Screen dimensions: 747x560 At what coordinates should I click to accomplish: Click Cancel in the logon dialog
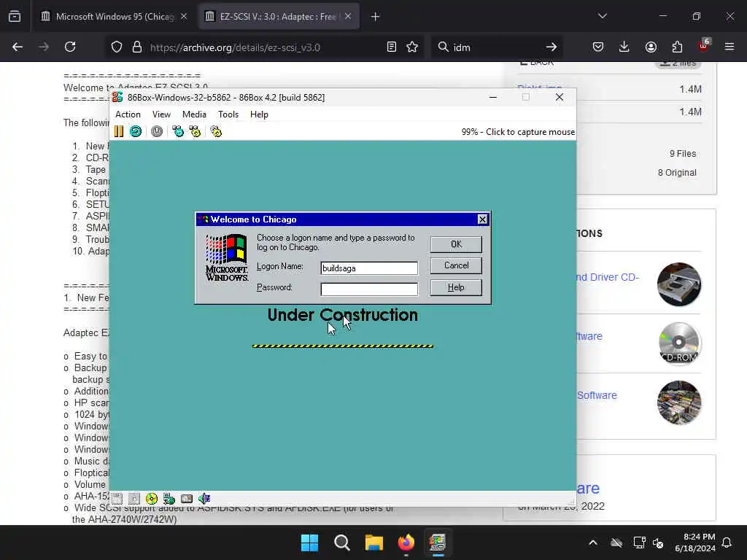tap(456, 265)
